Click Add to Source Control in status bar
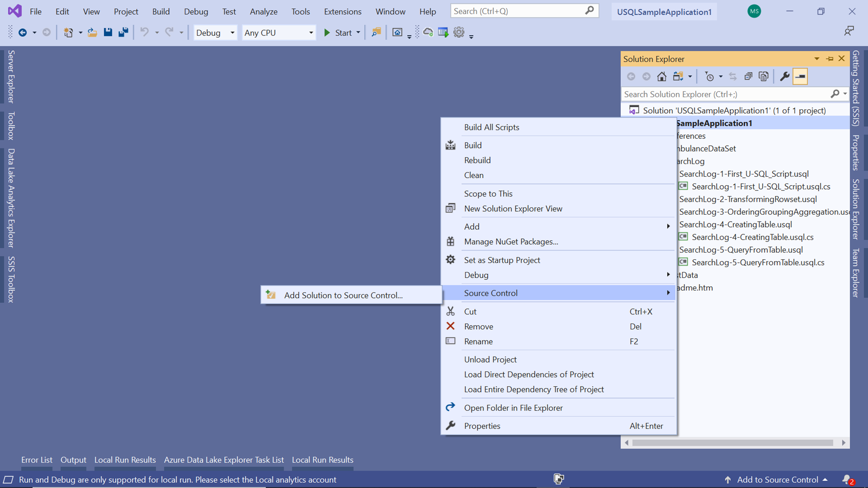This screenshot has height=488, width=868. click(x=777, y=480)
